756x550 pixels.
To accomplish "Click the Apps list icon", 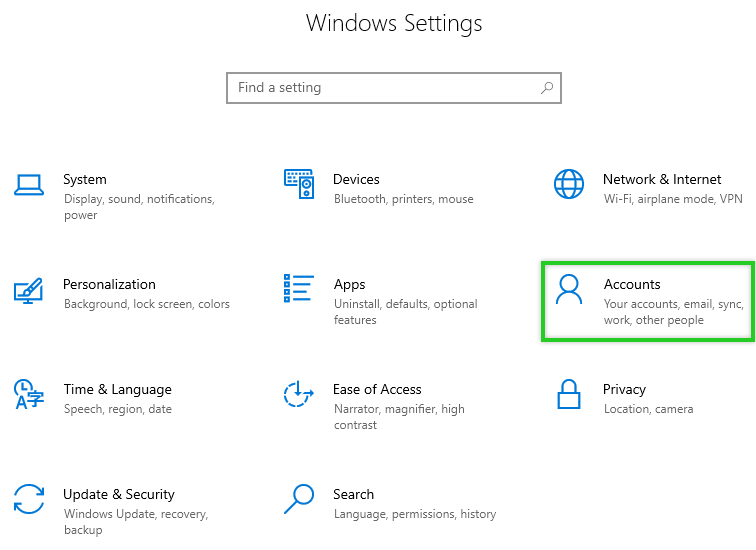I will pyautogui.click(x=299, y=289).
